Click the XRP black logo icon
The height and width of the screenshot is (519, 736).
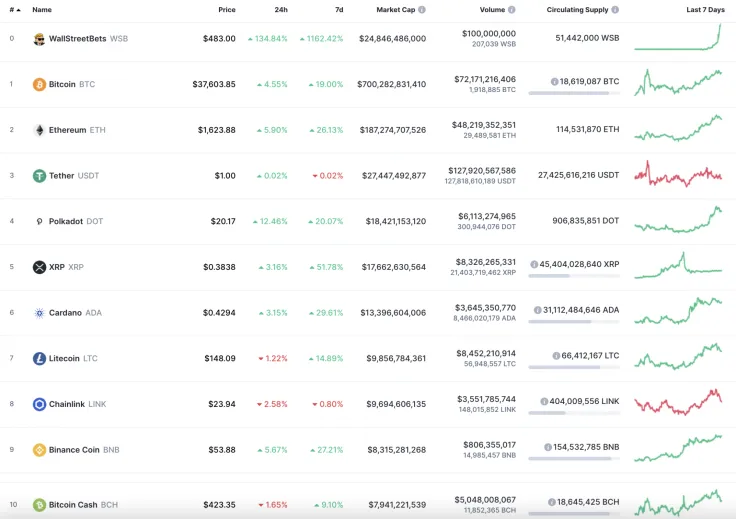(x=39, y=267)
